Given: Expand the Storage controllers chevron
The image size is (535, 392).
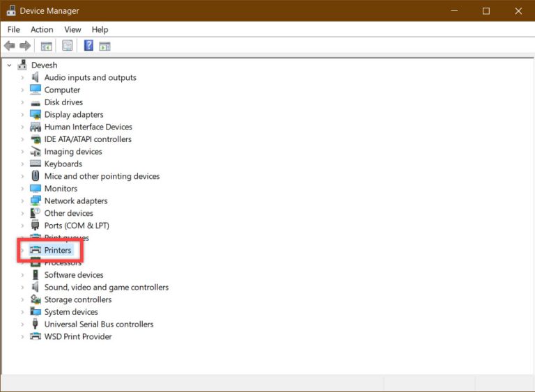Looking at the screenshot, I should tap(22, 299).
